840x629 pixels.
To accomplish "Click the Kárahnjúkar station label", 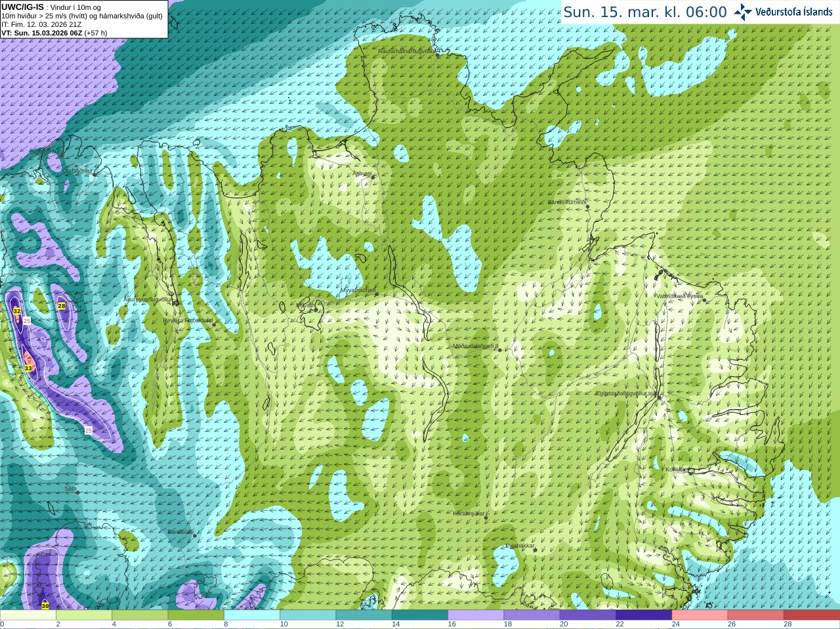I will [469, 513].
